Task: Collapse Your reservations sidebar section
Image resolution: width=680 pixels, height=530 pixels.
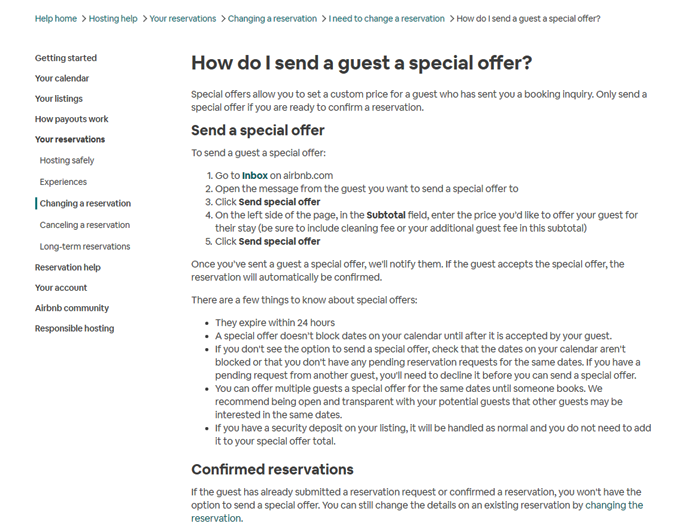Action: tap(70, 139)
